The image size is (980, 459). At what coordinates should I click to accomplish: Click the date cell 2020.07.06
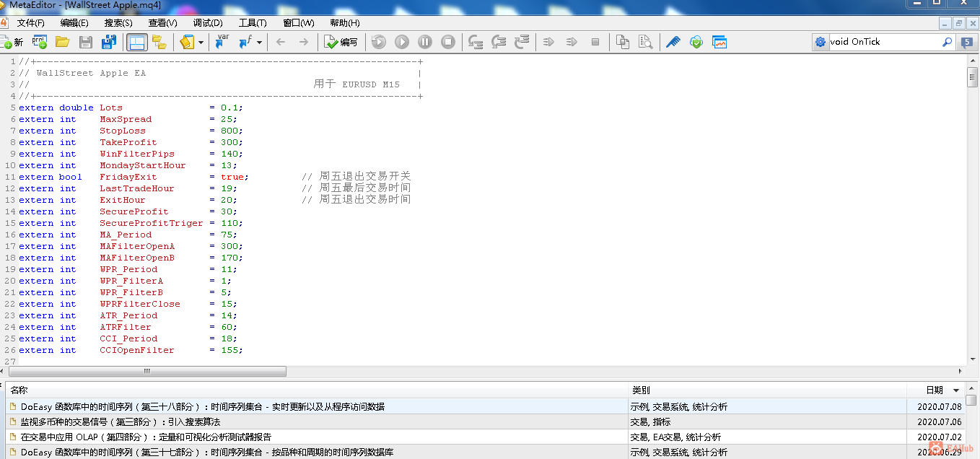click(x=940, y=421)
